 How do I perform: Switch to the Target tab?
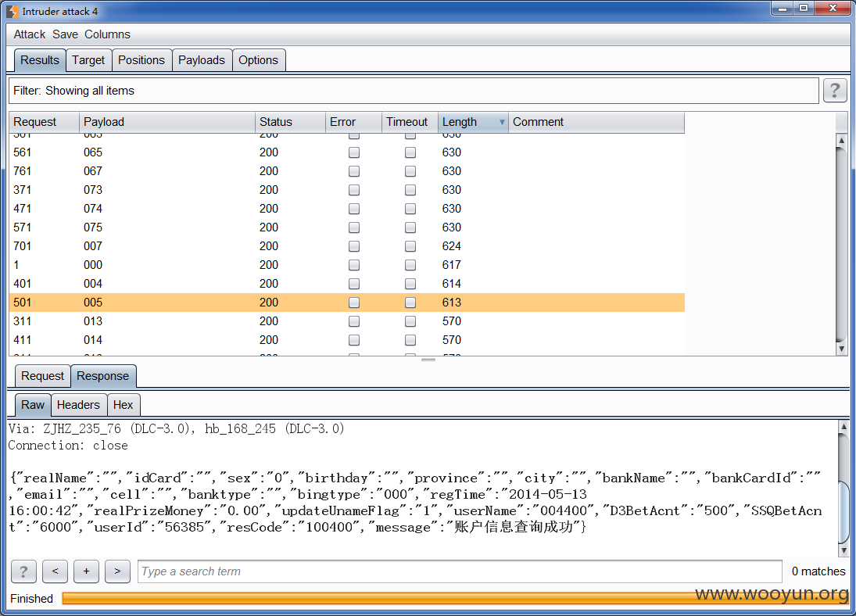[88, 60]
